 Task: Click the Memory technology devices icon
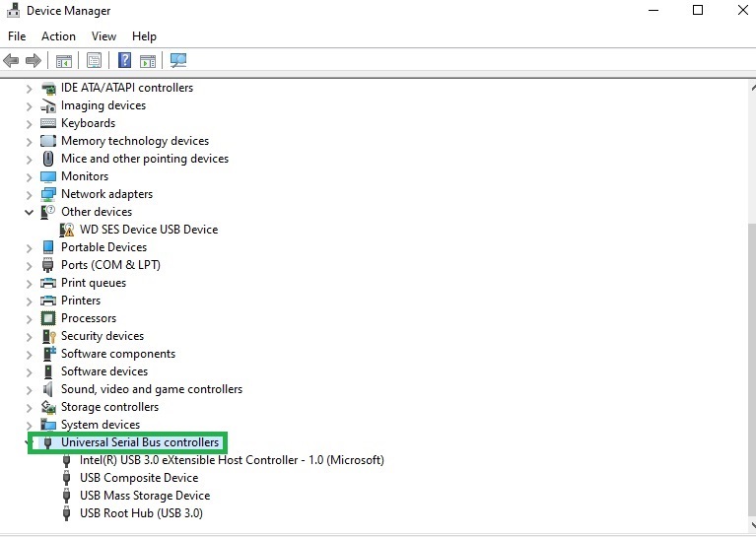pos(48,141)
